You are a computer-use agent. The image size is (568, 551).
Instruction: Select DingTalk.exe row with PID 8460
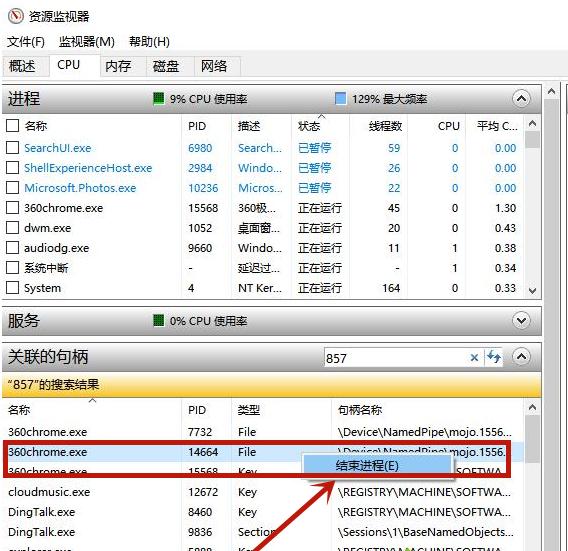pyautogui.click(x=263, y=512)
